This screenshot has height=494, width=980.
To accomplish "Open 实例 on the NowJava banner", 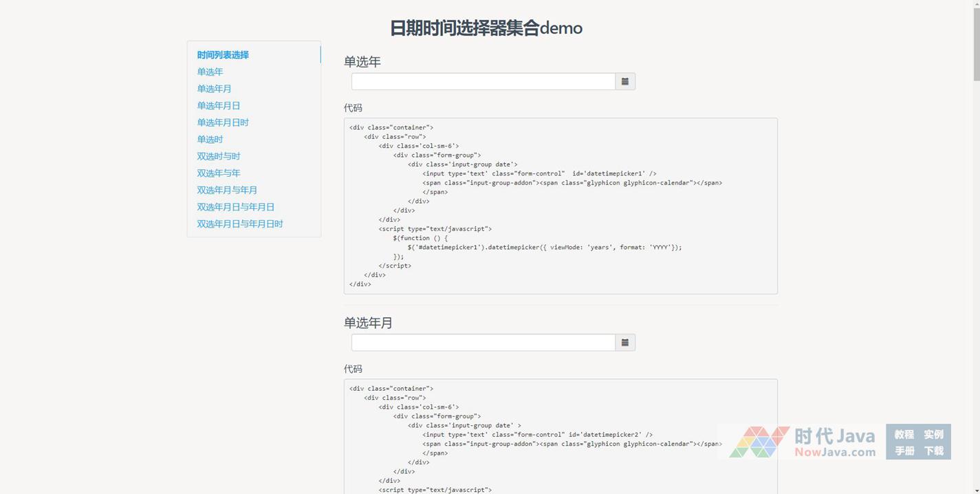I will pos(933,434).
